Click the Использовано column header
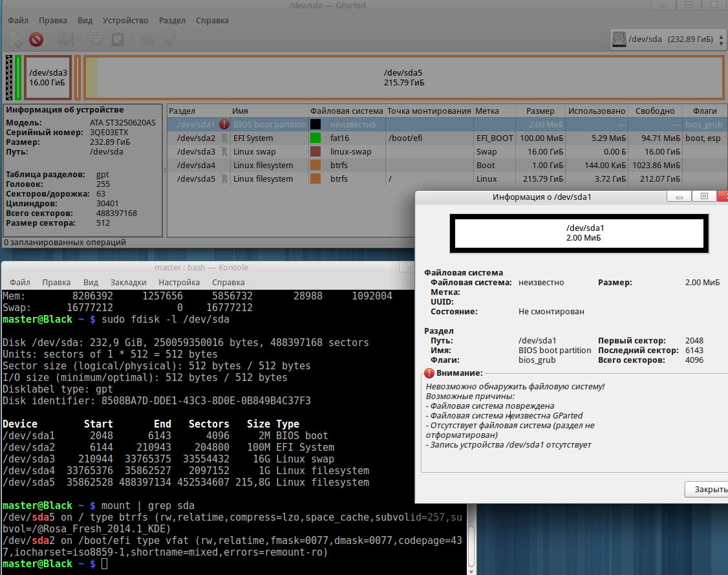This screenshot has height=575, width=728. coord(597,111)
